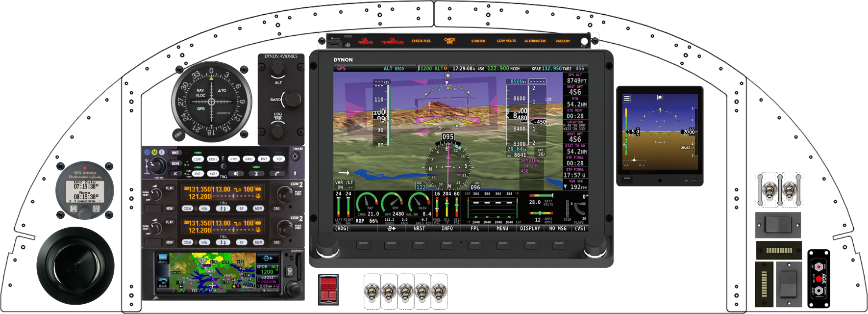868x314 pixels.
Task: Select the NRST softkey on the Dynon display
Action: pyautogui.click(x=419, y=229)
